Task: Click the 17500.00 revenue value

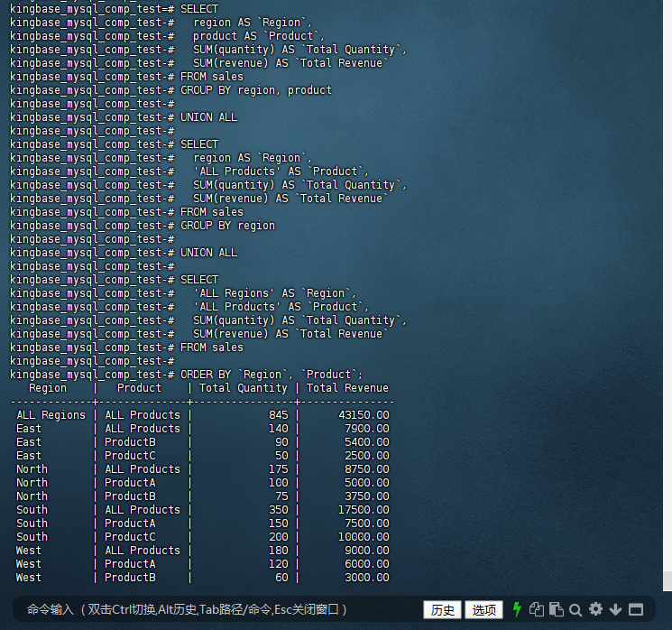Action: coord(364,510)
